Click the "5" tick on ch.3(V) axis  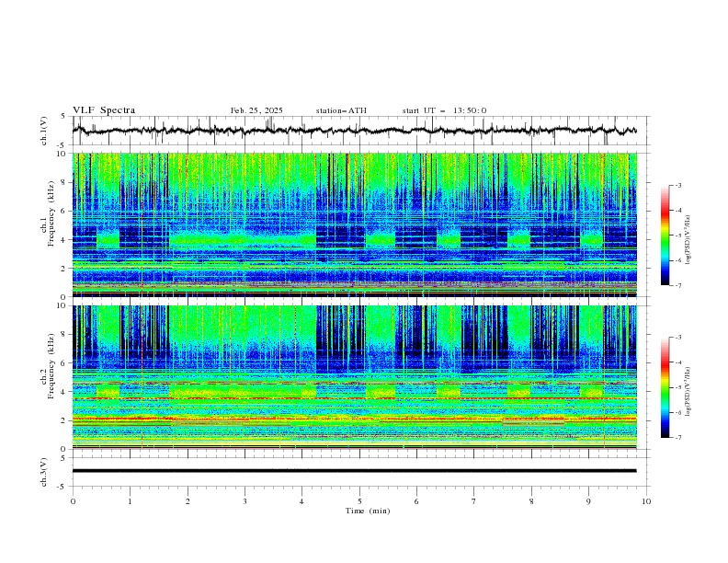(63, 458)
